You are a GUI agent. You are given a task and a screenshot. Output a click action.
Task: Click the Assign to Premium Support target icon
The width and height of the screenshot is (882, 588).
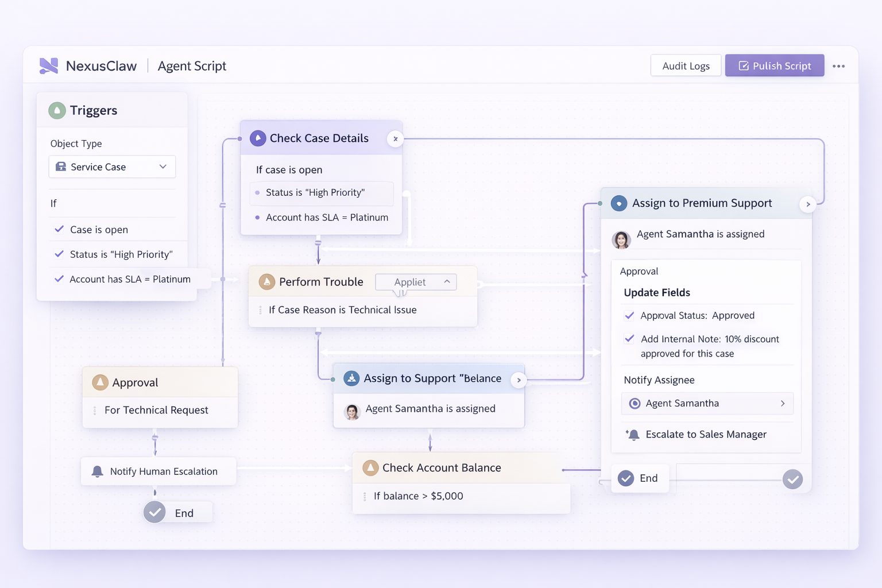tap(618, 203)
